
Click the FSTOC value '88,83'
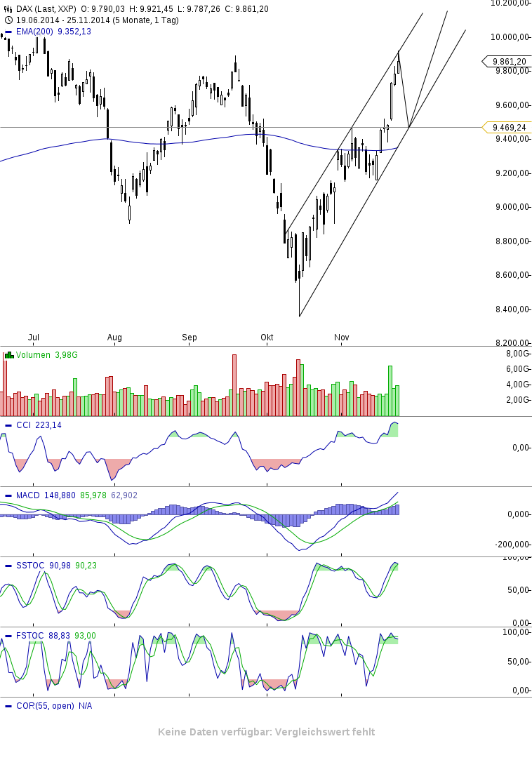[x=59, y=635]
